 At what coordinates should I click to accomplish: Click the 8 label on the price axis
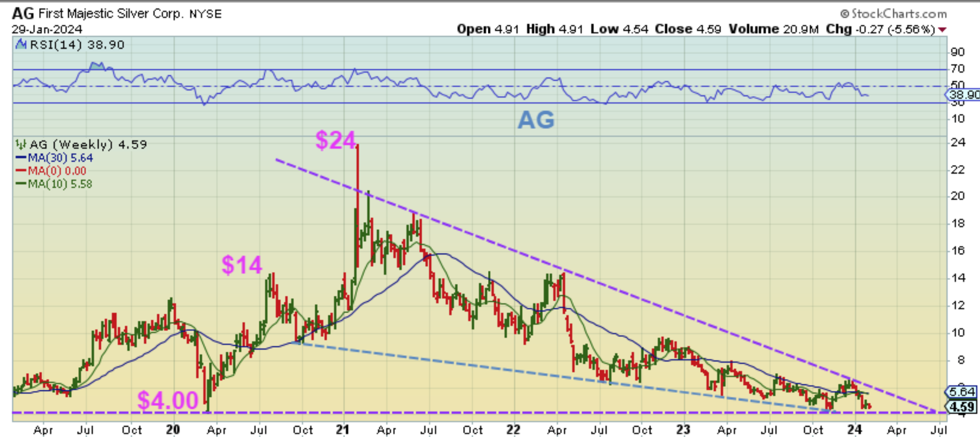coord(961,360)
